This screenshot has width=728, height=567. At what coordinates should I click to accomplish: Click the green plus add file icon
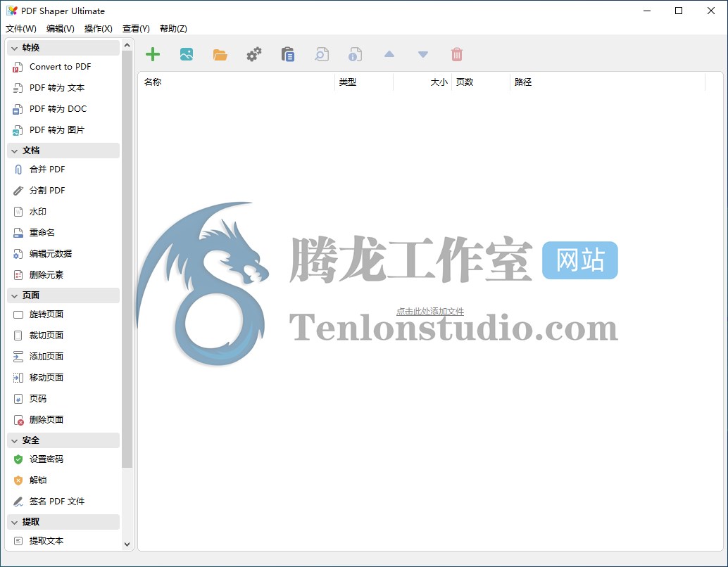153,54
